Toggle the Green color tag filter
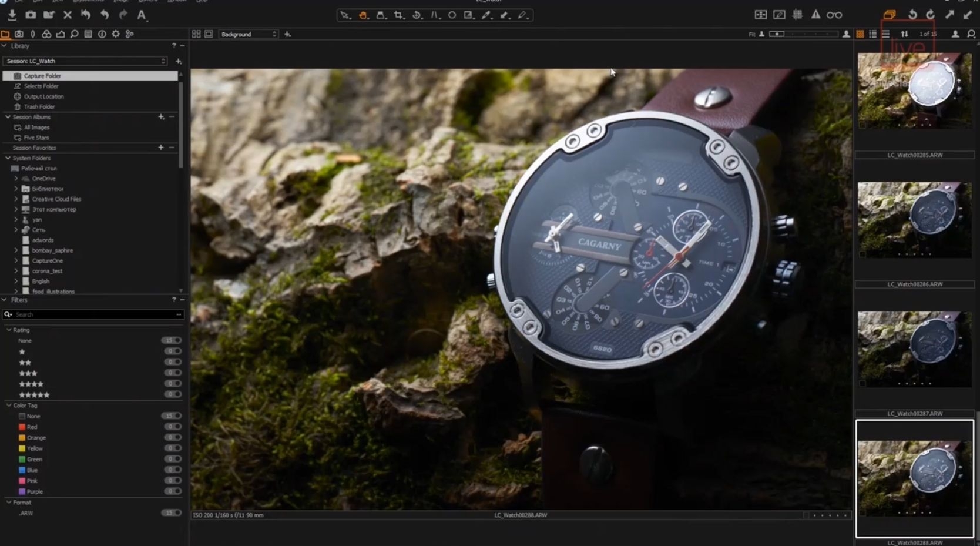The width and height of the screenshot is (980, 546). click(x=173, y=459)
